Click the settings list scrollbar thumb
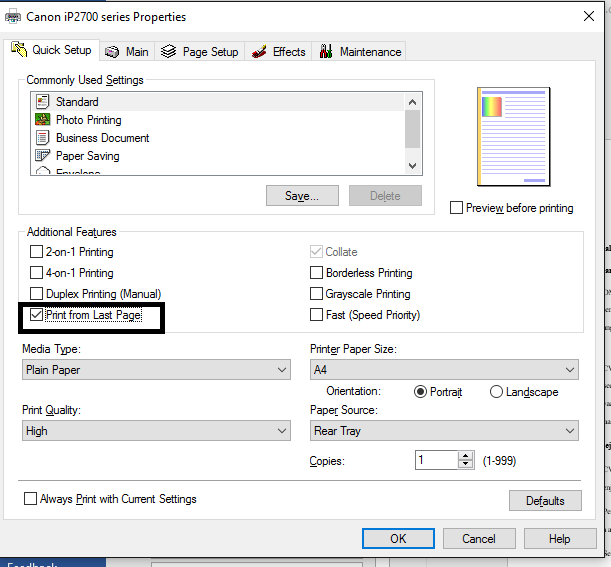 point(413,129)
